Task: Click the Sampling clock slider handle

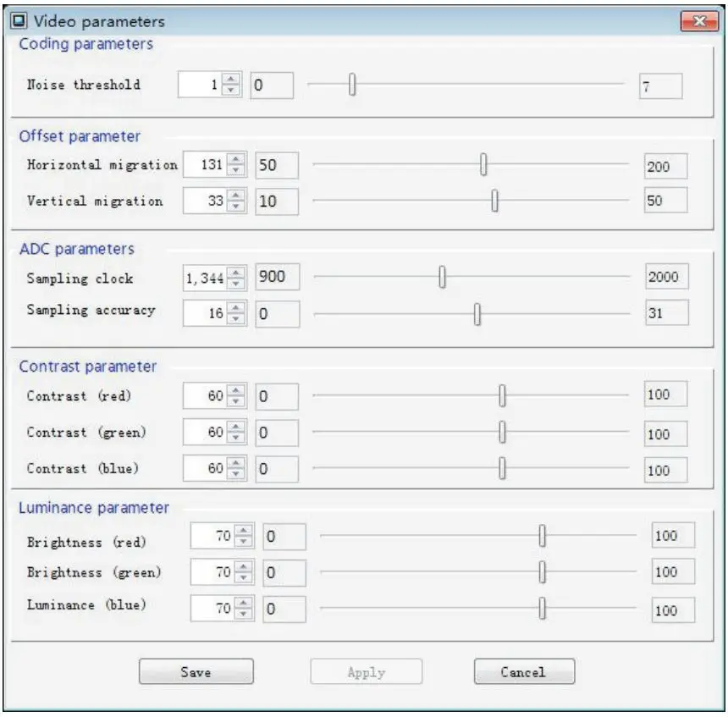Action: click(440, 275)
